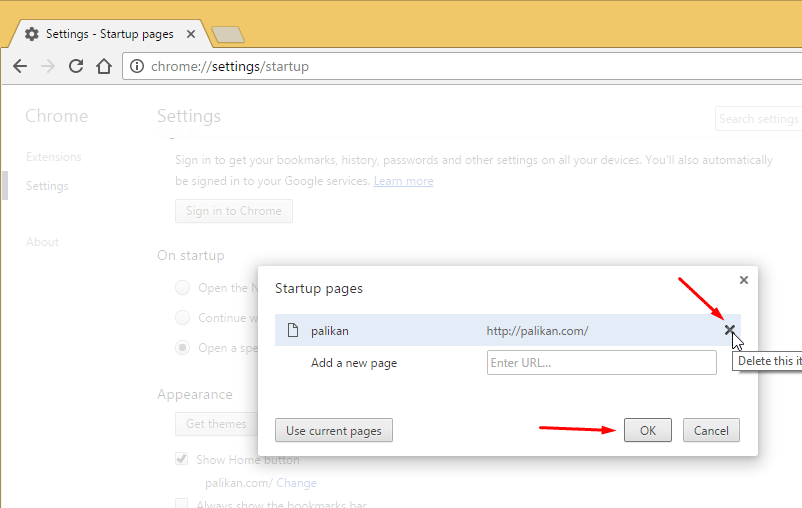Image resolution: width=802 pixels, height=508 pixels.
Task: Click the Enter URL field
Action: click(602, 363)
